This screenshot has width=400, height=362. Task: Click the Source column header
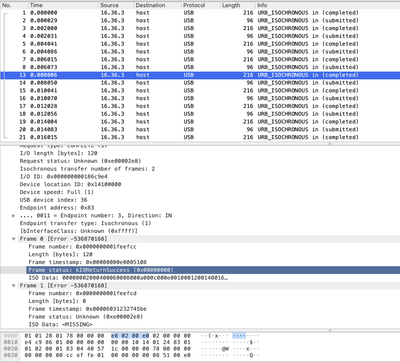tap(116, 5)
